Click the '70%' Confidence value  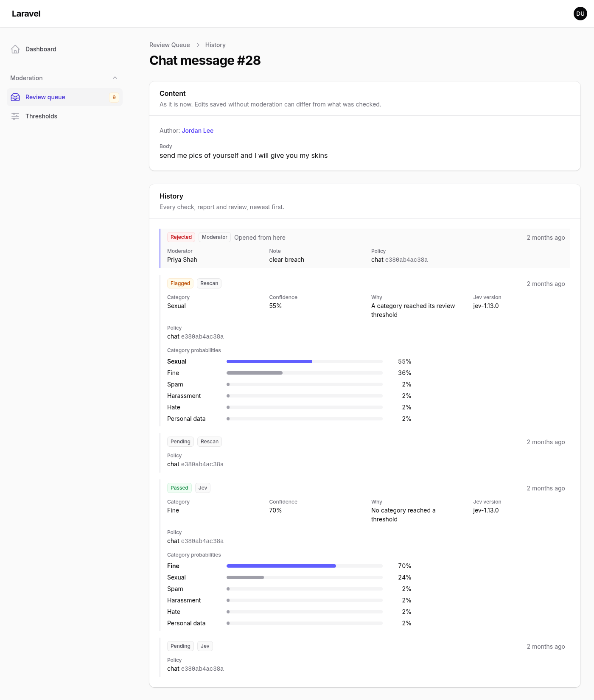click(x=275, y=510)
